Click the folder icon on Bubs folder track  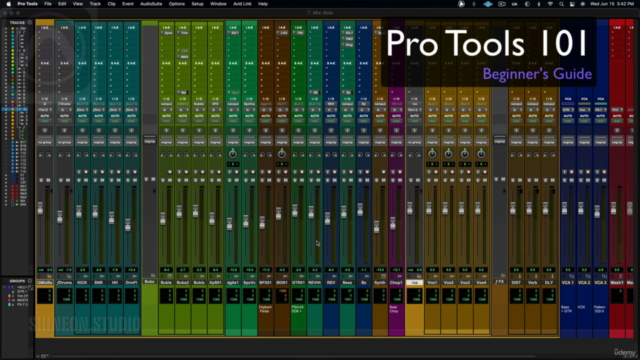coord(153,276)
